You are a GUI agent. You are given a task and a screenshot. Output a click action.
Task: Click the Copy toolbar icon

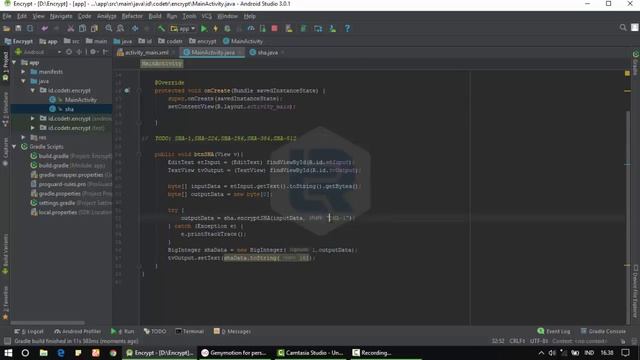tap(82, 29)
